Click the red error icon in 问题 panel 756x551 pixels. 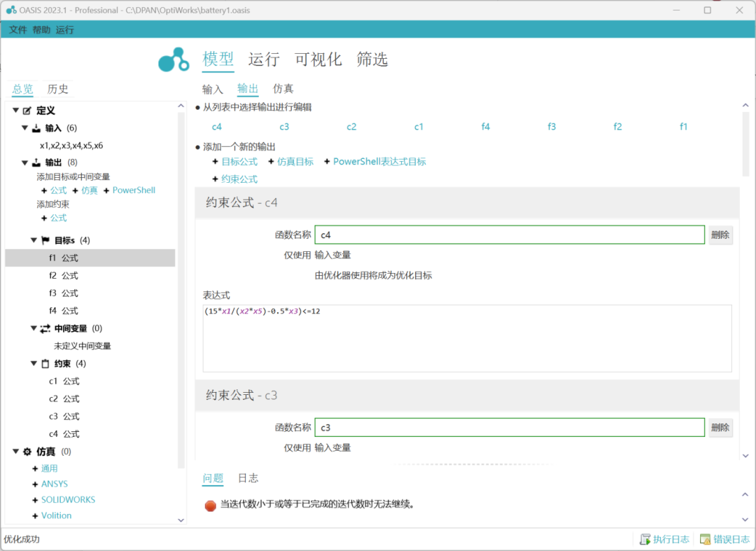click(x=210, y=505)
